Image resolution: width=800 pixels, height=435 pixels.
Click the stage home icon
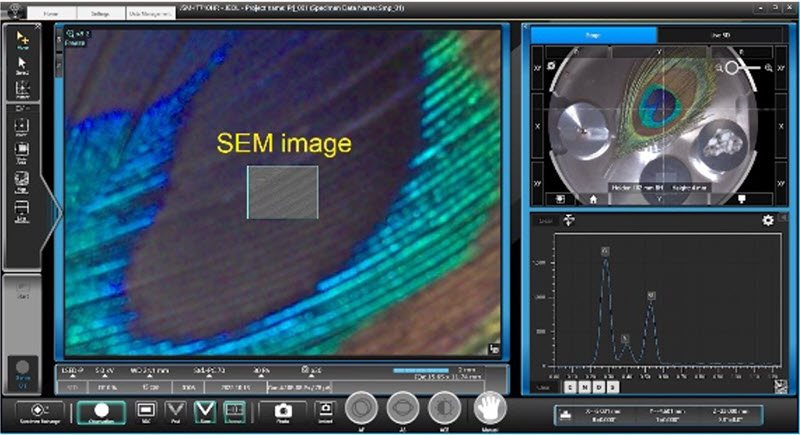tap(594, 198)
